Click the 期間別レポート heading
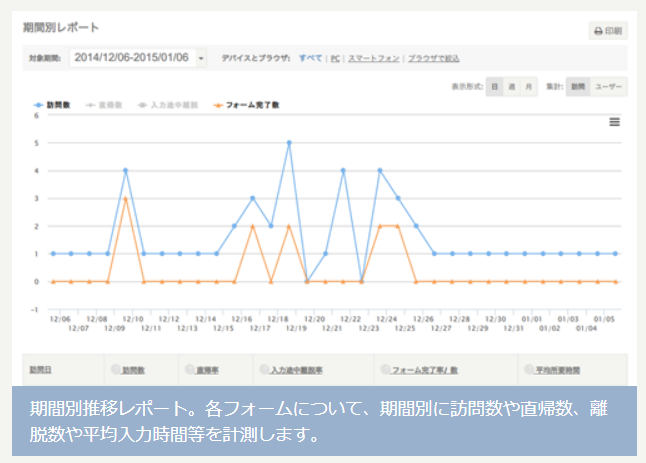The image size is (646, 463). [x=61, y=28]
